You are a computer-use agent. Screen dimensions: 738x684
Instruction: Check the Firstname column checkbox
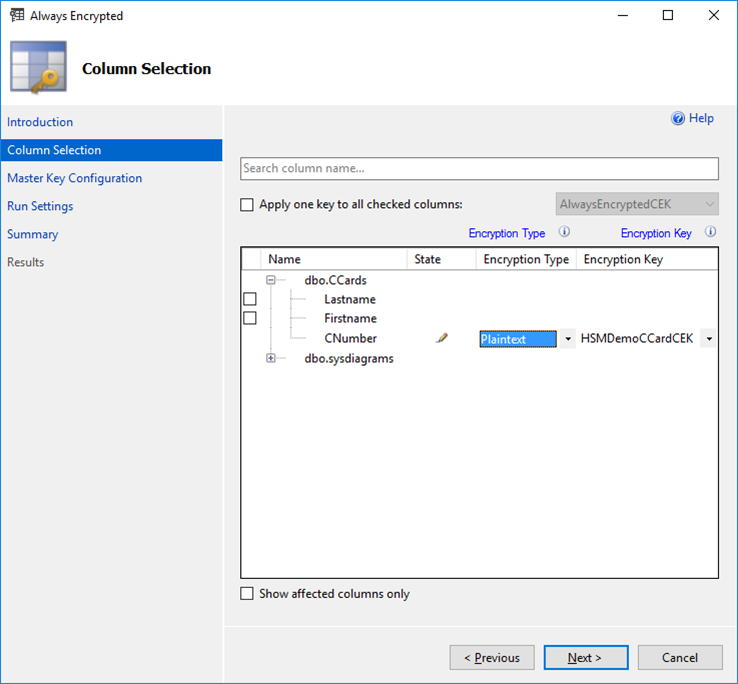(x=250, y=318)
